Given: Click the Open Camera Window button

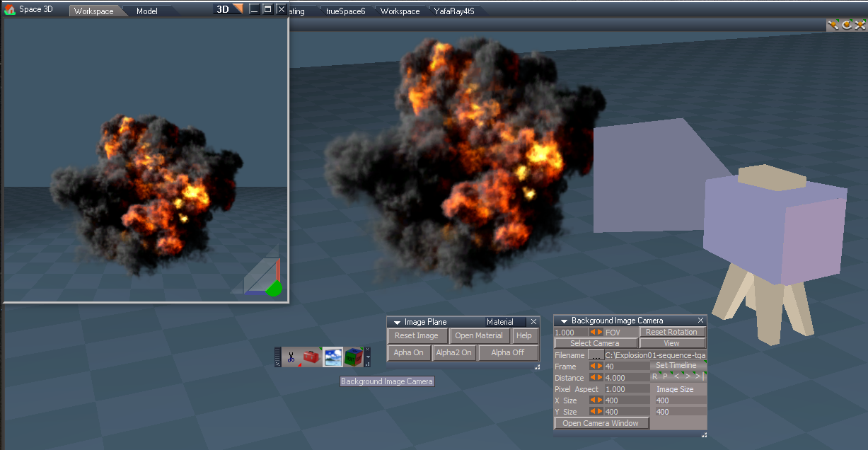Looking at the screenshot, I should [x=601, y=423].
